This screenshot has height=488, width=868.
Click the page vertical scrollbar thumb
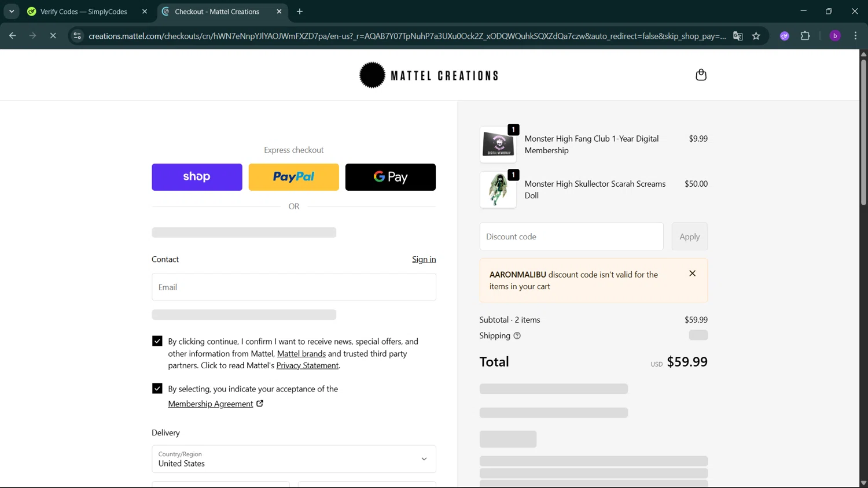(863, 132)
